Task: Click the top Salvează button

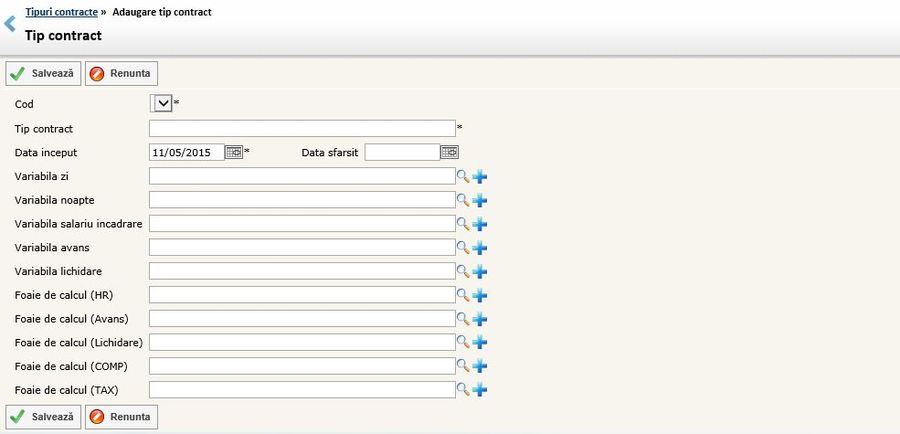Action: (x=43, y=74)
